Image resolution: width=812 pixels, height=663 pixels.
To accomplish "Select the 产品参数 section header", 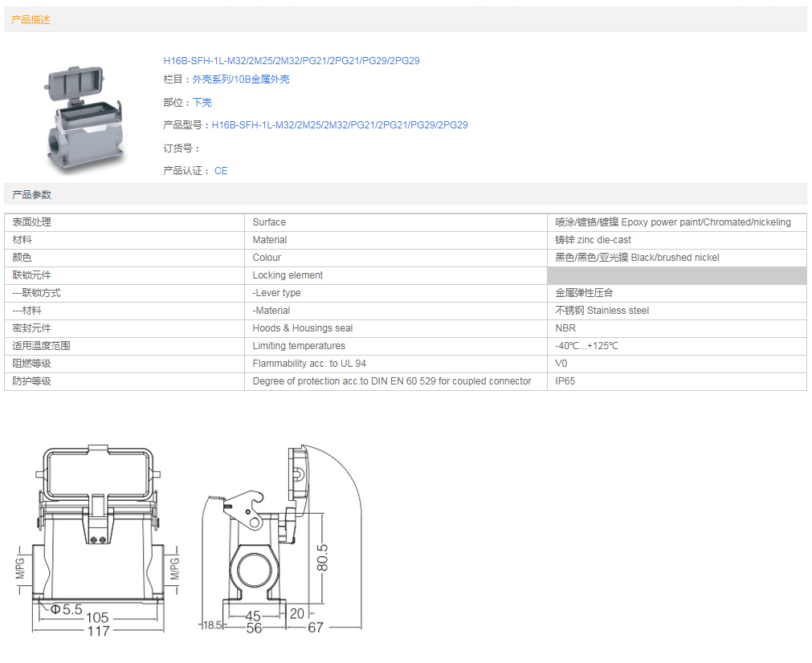I will coord(31,195).
